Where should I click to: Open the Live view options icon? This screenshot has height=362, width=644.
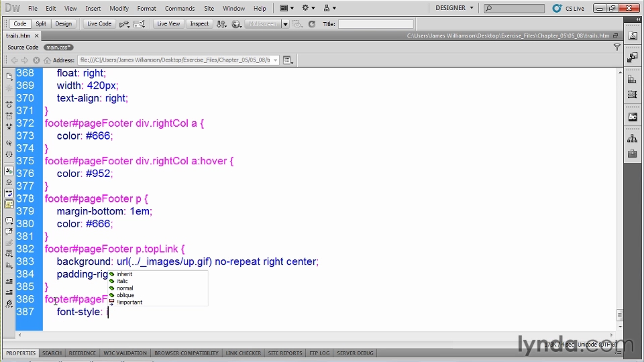(x=288, y=60)
